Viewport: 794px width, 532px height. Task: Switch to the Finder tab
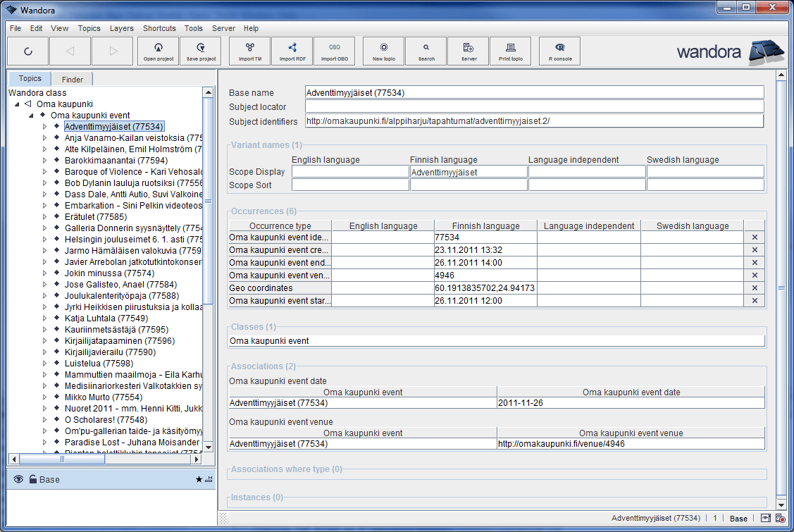(x=72, y=80)
